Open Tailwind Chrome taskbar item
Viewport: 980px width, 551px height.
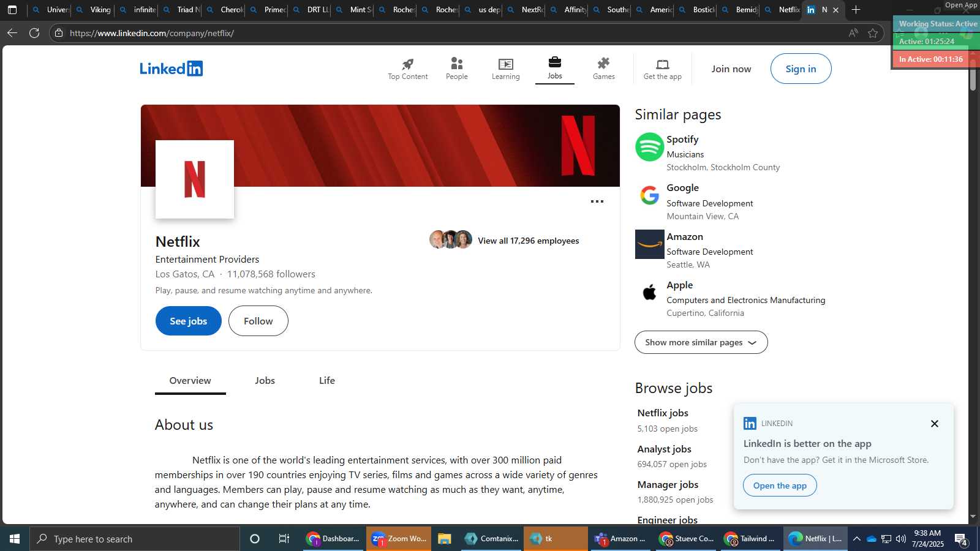click(x=750, y=539)
